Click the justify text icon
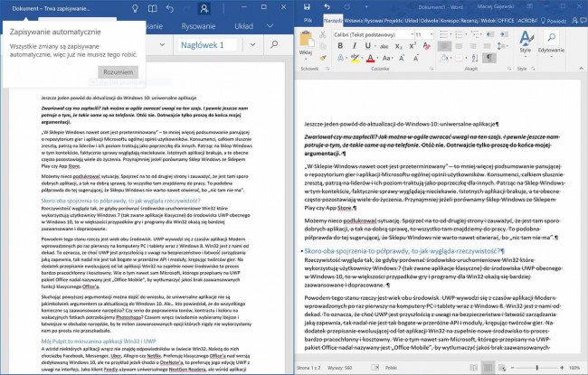The height and width of the screenshot is (375, 588). 487,46
